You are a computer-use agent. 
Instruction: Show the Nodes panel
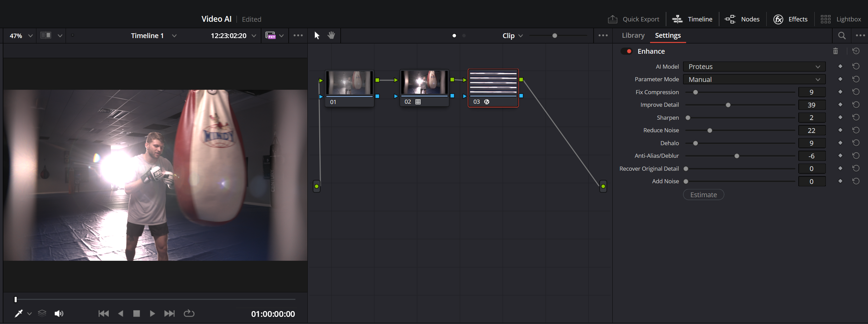click(742, 19)
